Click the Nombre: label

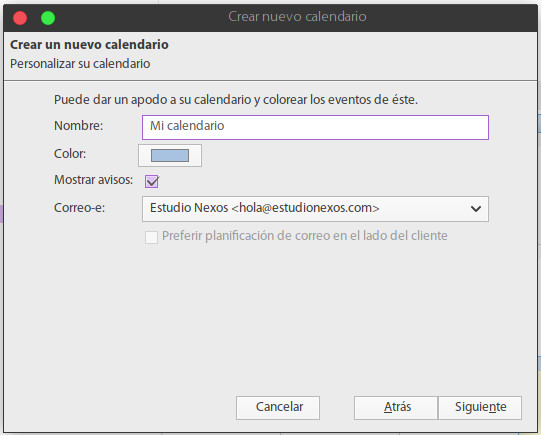tap(78, 126)
